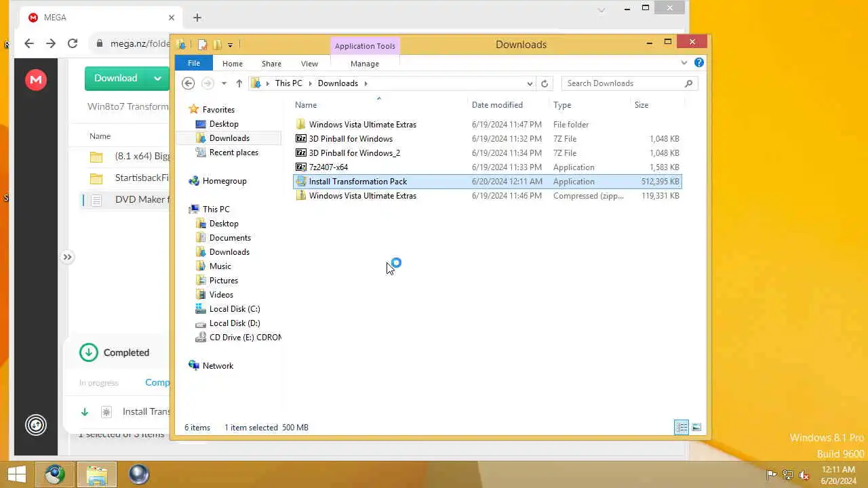Open Local Disk (C:)
This screenshot has height=488, width=868.
(x=228, y=309)
